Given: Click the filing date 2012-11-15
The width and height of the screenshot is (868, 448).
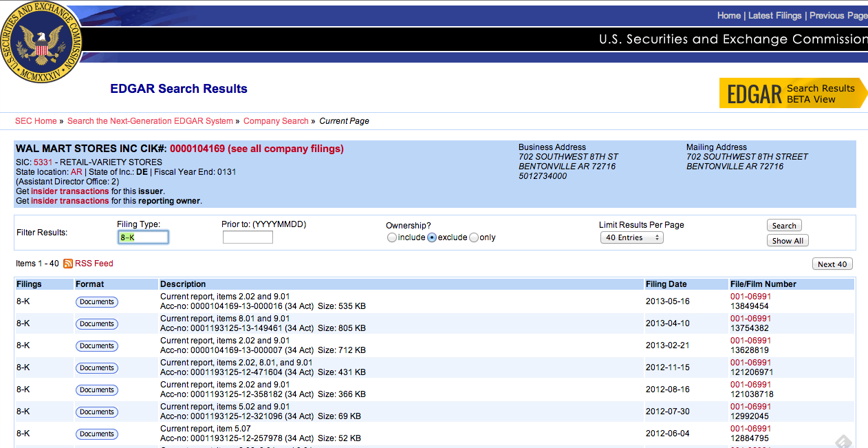Looking at the screenshot, I should [667, 367].
